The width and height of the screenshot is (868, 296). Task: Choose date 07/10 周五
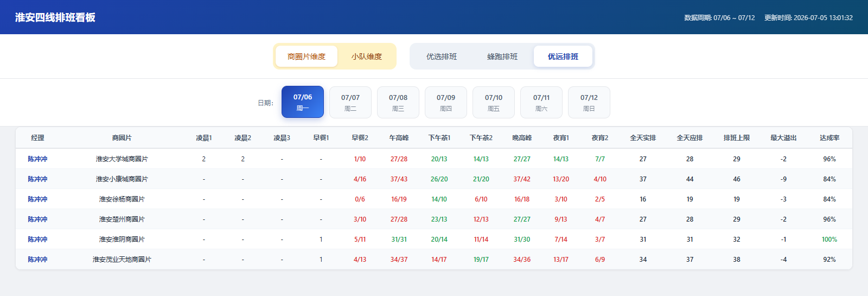pyautogui.click(x=494, y=102)
